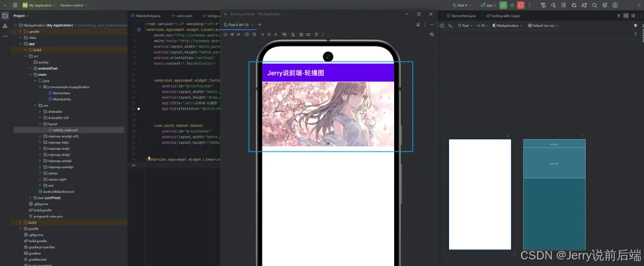Viewport: 644px width, 266px height.
Task: Open Running Devices window options kebab
Action: 425,24
